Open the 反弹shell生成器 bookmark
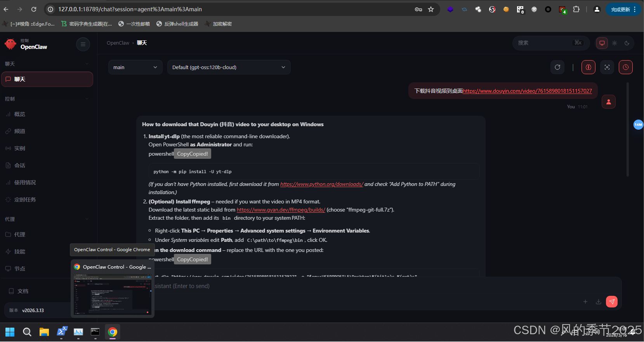644x342 pixels. pos(177,24)
